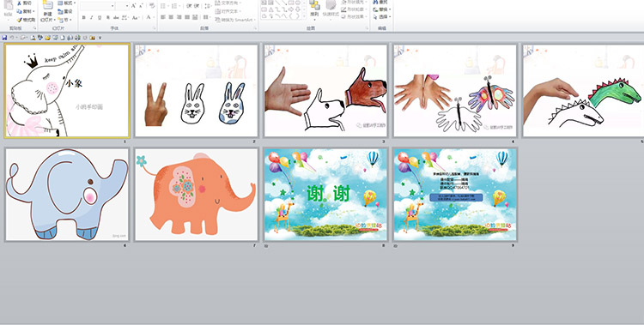The image size is (644, 325).
Task: Click the Cut scissors icon
Action: 19,3
